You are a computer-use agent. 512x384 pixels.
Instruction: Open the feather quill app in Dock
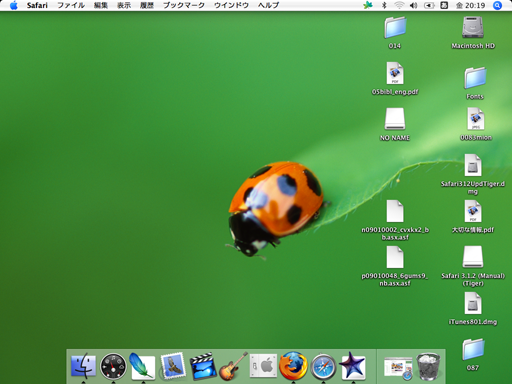click(x=142, y=366)
